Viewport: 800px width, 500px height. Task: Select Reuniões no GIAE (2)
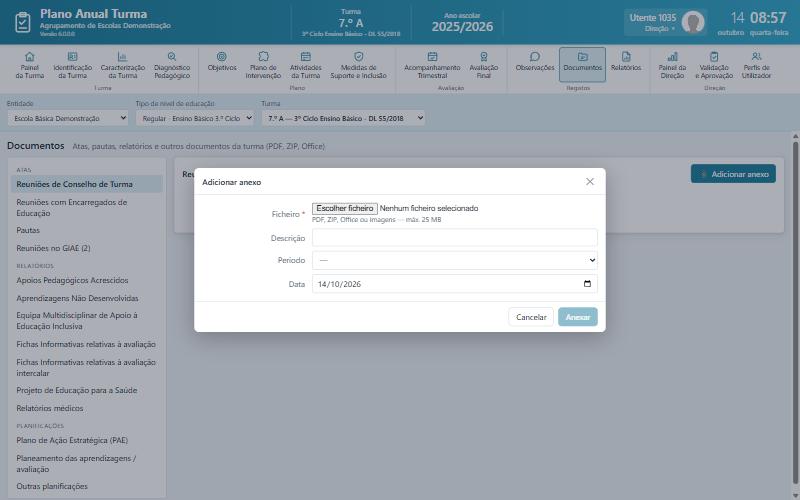tap(86, 248)
